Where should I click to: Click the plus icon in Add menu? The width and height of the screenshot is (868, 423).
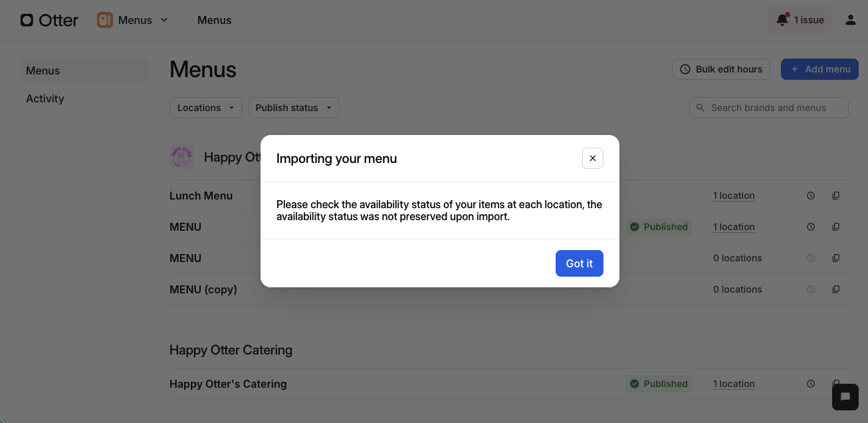click(794, 69)
